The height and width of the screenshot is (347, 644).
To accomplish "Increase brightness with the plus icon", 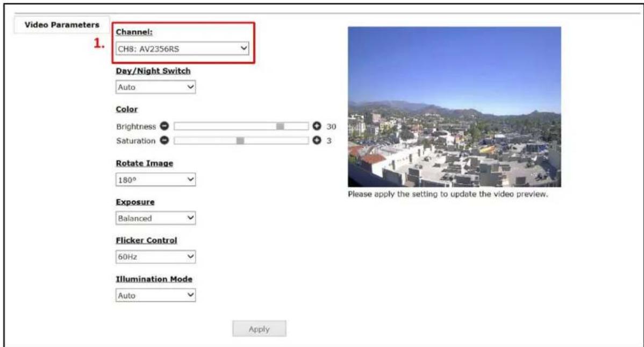I will [317, 126].
